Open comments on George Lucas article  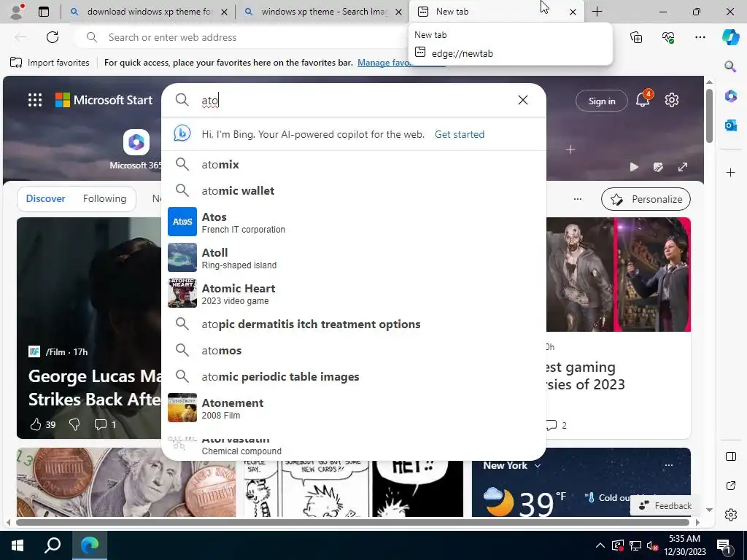105,424
